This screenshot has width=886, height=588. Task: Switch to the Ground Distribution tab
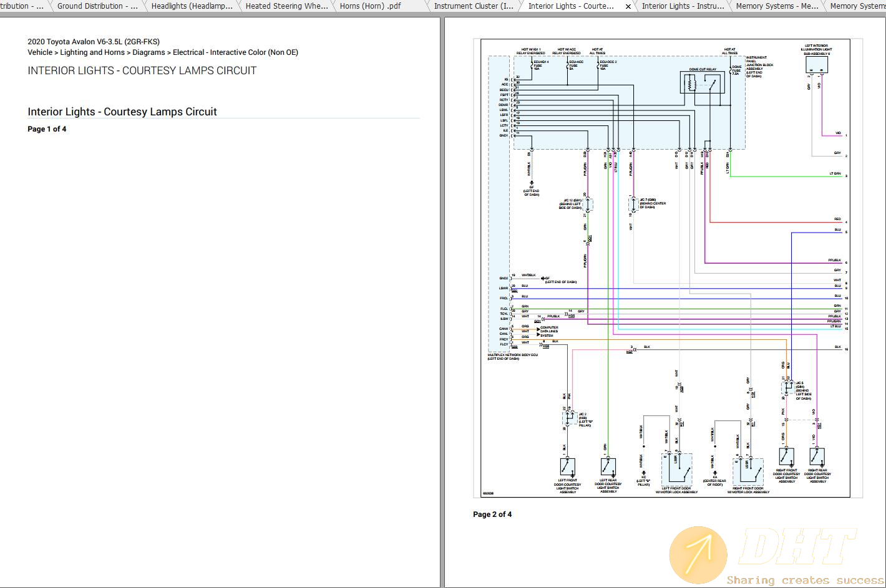(x=97, y=6)
